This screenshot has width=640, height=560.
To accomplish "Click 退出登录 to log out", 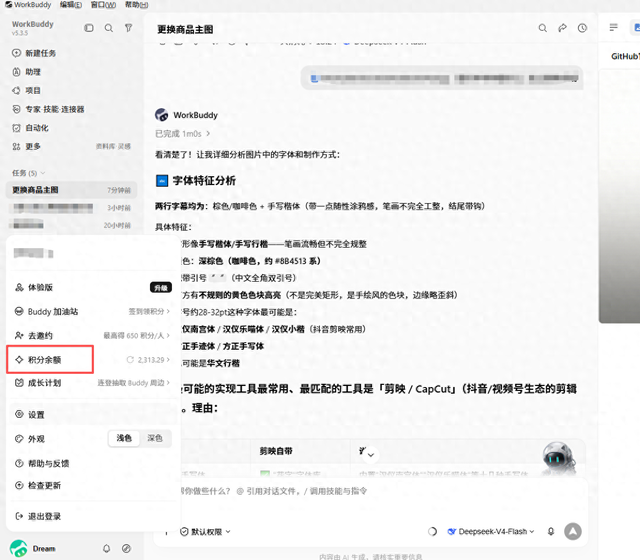I will pyautogui.click(x=92, y=516).
